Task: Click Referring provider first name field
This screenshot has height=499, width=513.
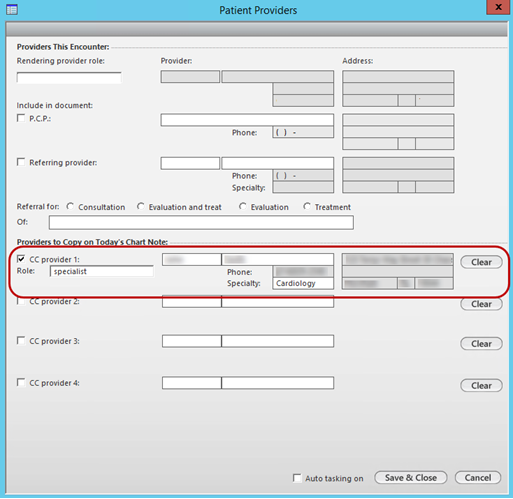Action: click(190, 163)
